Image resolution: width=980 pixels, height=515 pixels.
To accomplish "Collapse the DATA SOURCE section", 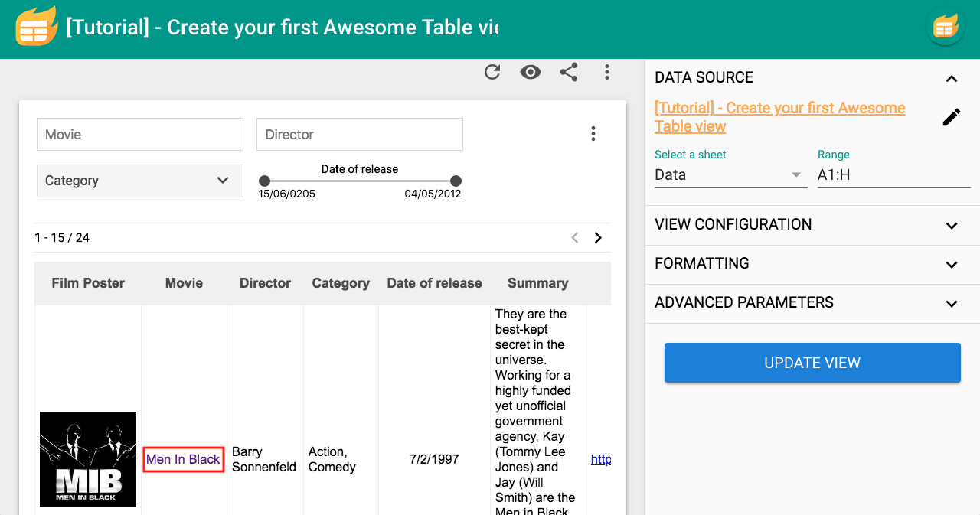I will (x=952, y=78).
